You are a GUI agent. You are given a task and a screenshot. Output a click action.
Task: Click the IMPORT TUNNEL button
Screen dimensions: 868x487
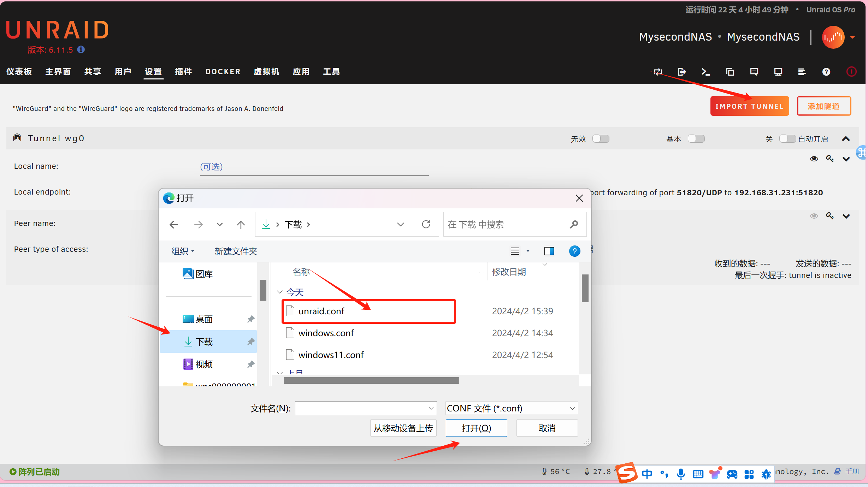749,106
